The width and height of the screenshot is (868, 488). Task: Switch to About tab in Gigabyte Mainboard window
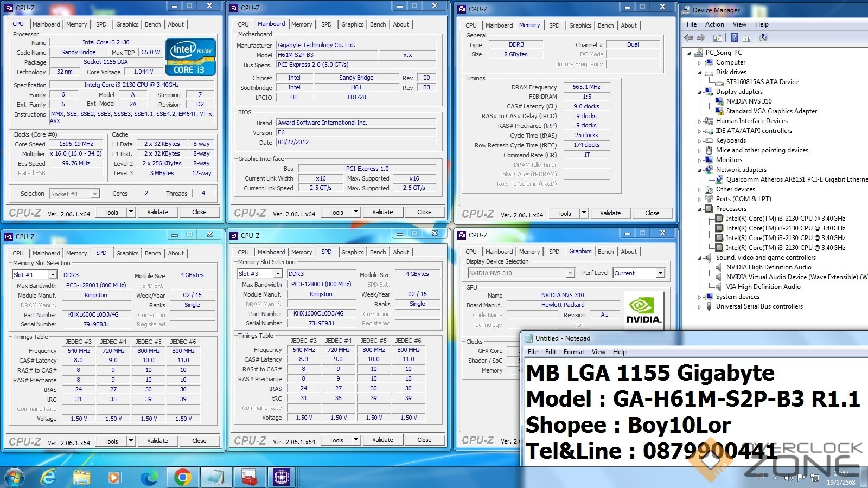[401, 24]
